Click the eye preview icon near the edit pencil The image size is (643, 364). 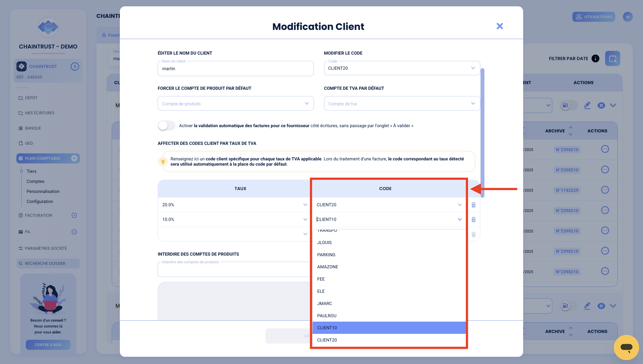tap(601, 105)
